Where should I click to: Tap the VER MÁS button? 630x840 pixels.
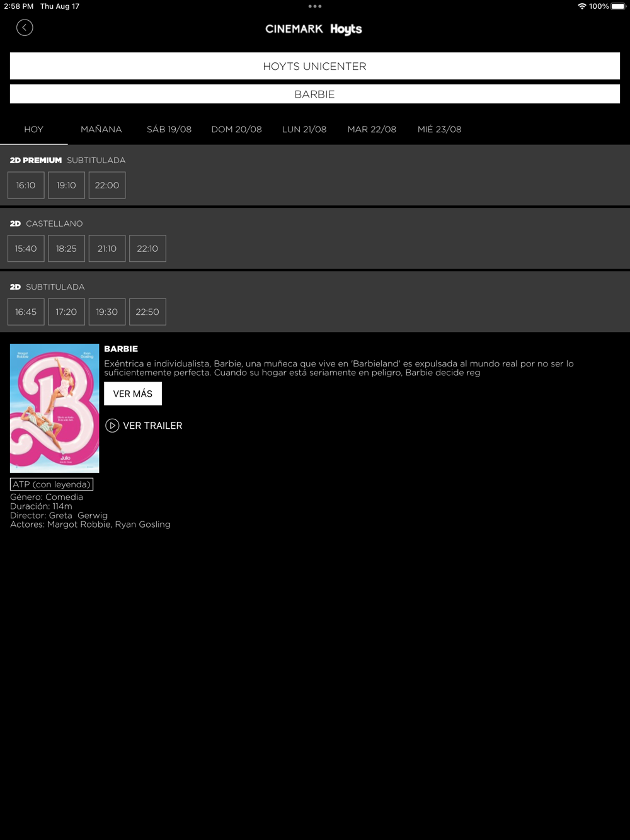pos(133,394)
